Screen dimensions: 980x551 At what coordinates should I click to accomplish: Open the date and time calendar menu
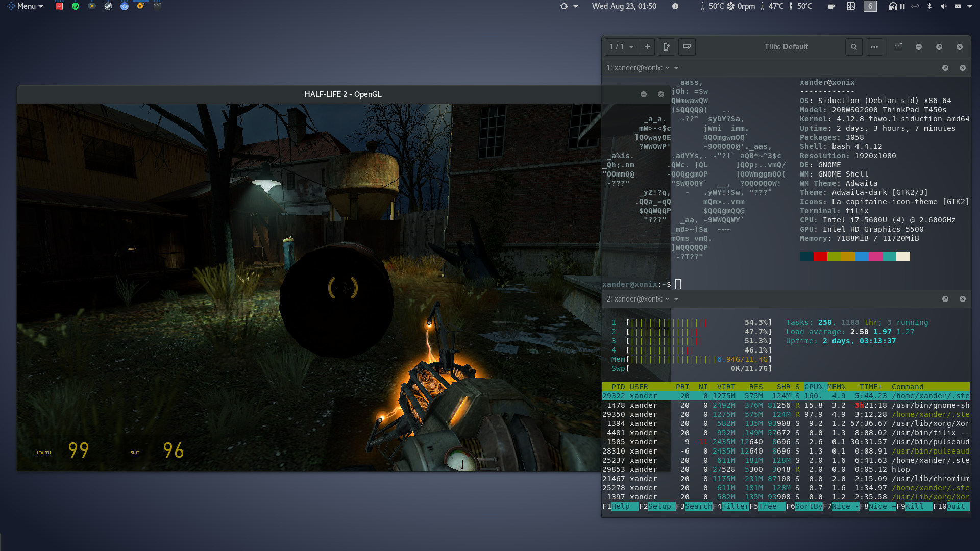(x=624, y=6)
